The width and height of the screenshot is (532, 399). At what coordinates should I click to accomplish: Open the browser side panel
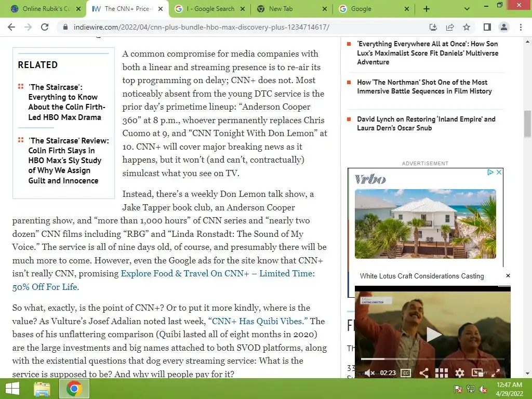487,27
